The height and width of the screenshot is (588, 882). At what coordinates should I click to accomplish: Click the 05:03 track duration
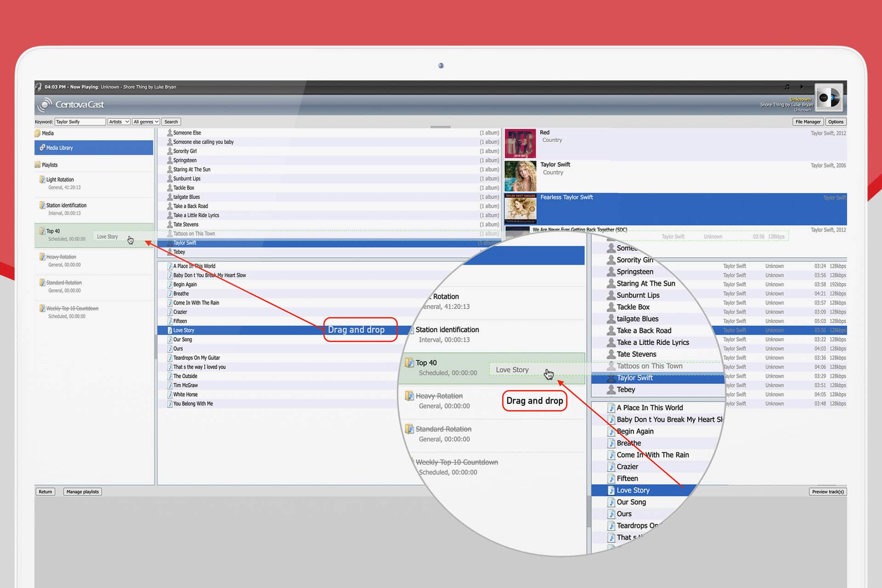pos(820,321)
